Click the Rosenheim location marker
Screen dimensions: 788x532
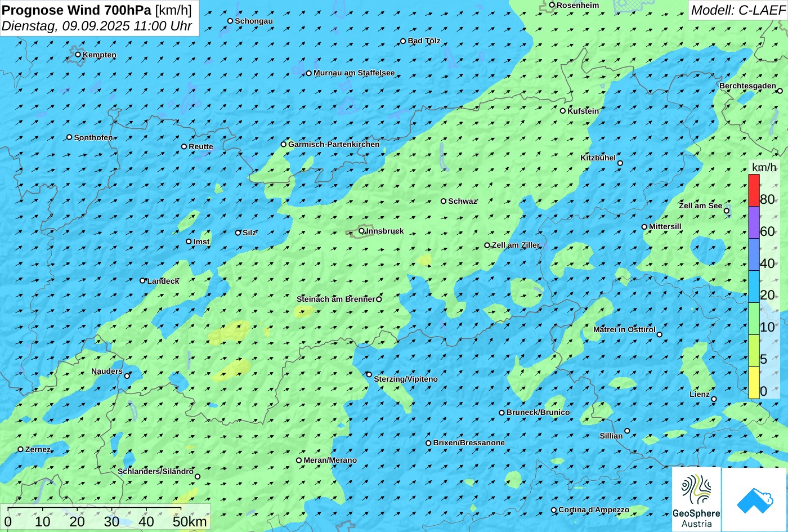pyautogui.click(x=552, y=5)
